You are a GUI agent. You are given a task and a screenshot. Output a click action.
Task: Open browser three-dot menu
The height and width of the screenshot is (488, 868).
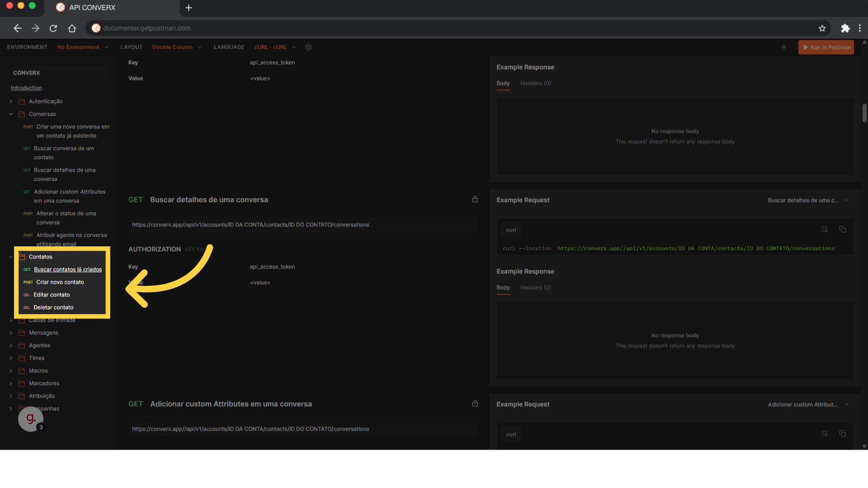pos(859,28)
